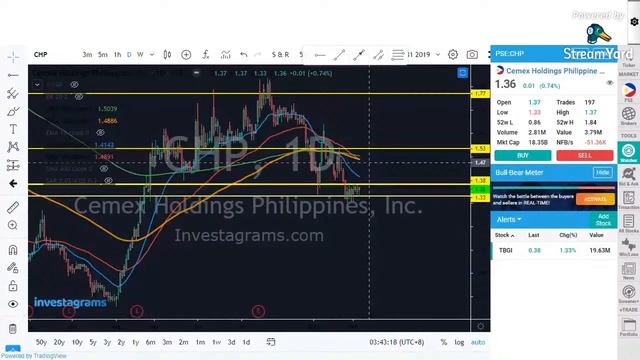Open Brokers in right sidebar
Screen dimensions: 640x360
(x=629, y=116)
